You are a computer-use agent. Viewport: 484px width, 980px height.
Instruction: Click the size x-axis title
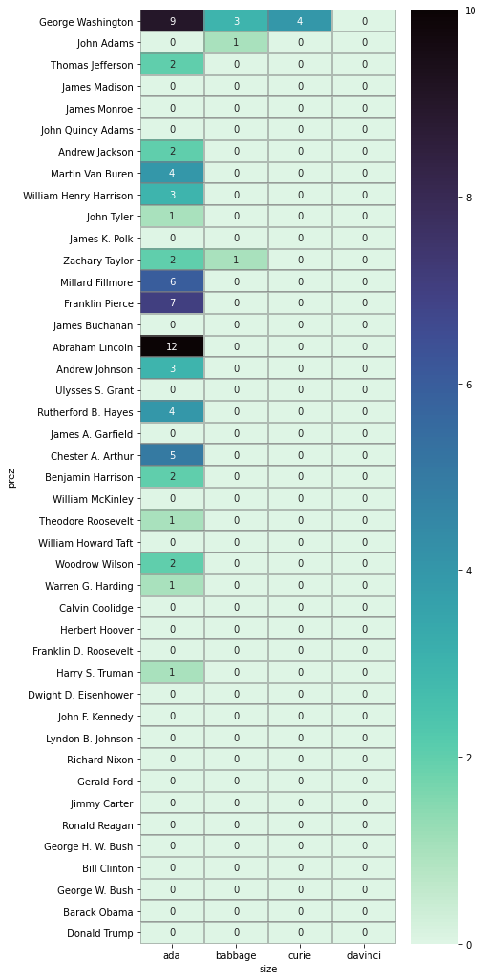[268, 969]
